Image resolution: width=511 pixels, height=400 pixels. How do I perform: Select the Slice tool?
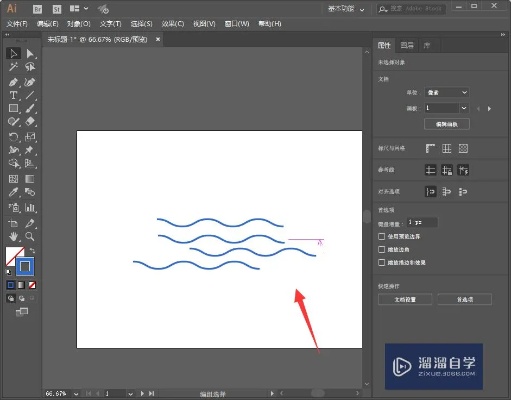(x=30, y=223)
